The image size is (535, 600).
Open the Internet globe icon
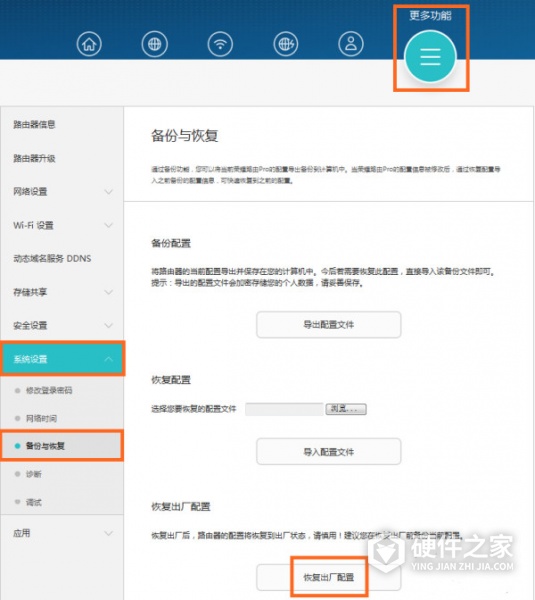point(155,44)
